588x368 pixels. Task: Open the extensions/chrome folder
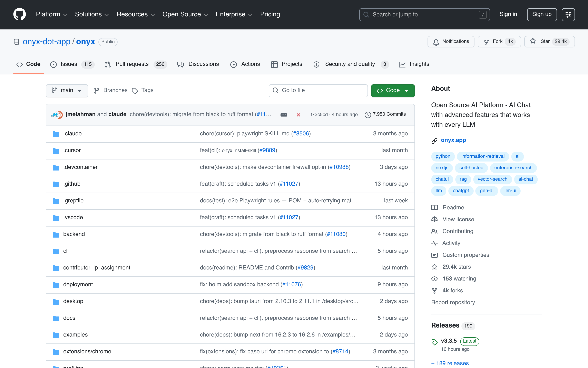click(87, 351)
